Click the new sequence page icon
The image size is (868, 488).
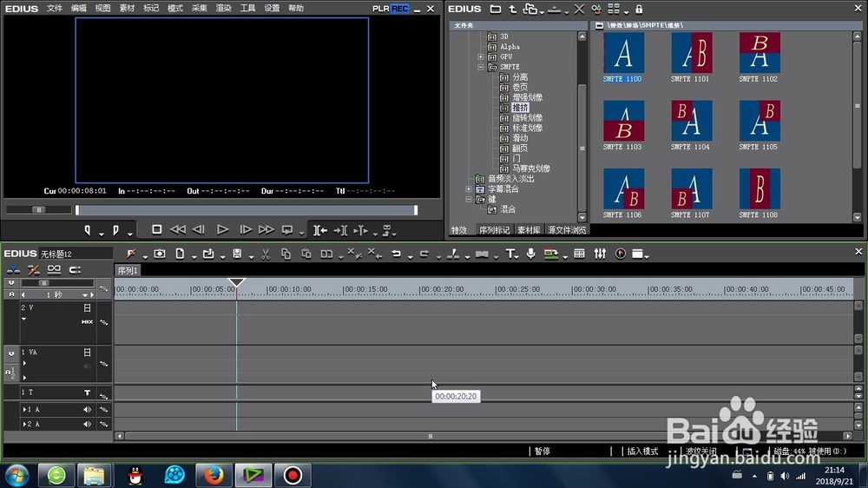click(180, 254)
